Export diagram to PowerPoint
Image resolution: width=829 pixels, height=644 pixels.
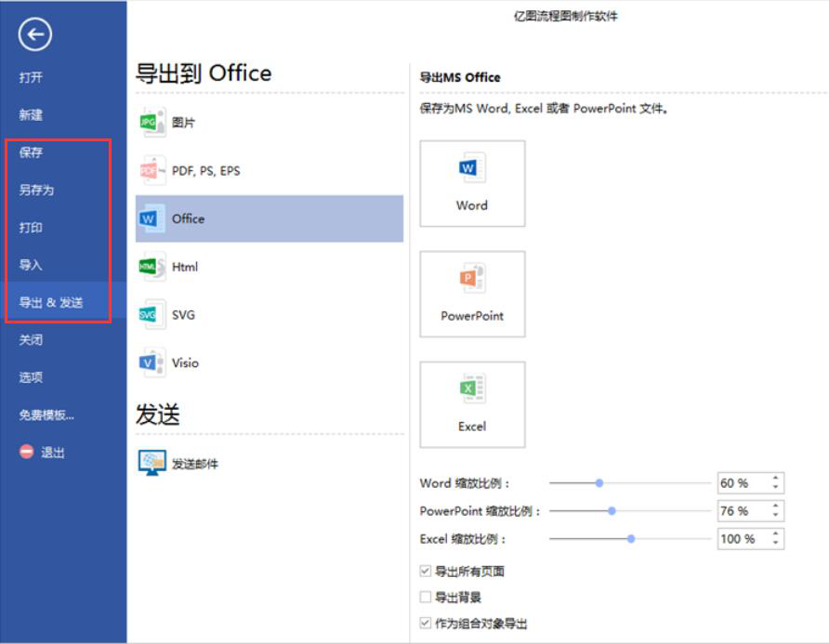point(472,294)
